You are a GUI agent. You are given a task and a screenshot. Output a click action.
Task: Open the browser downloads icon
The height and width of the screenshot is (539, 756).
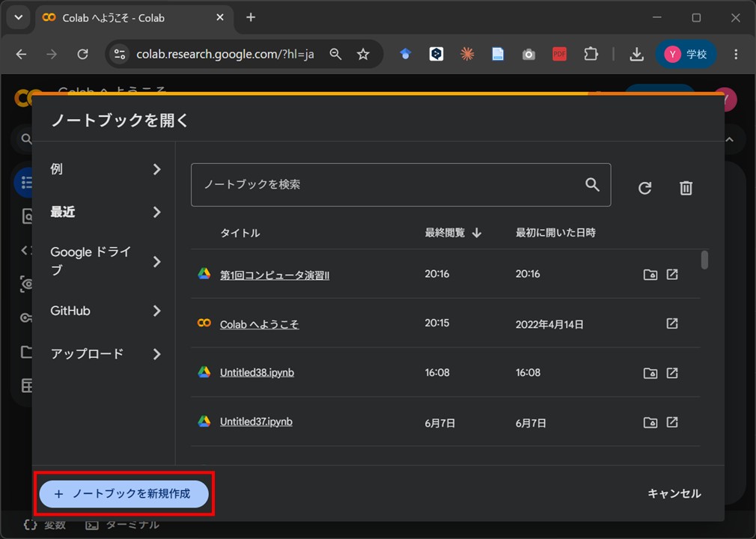point(636,54)
